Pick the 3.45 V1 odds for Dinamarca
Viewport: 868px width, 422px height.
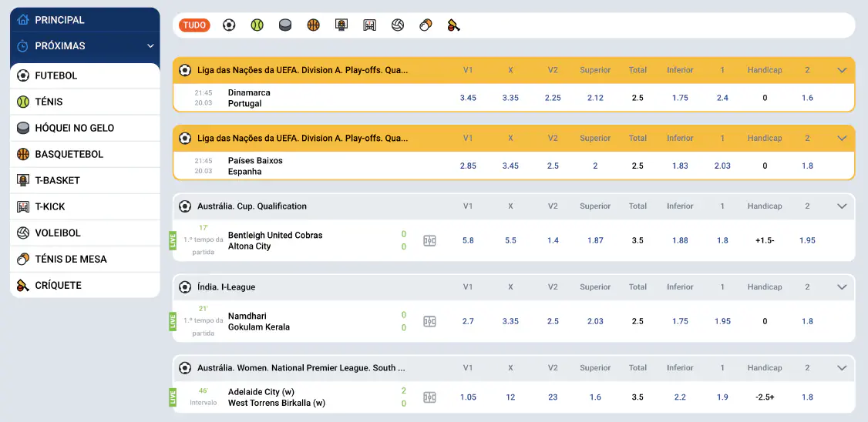[x=468, y=98]
